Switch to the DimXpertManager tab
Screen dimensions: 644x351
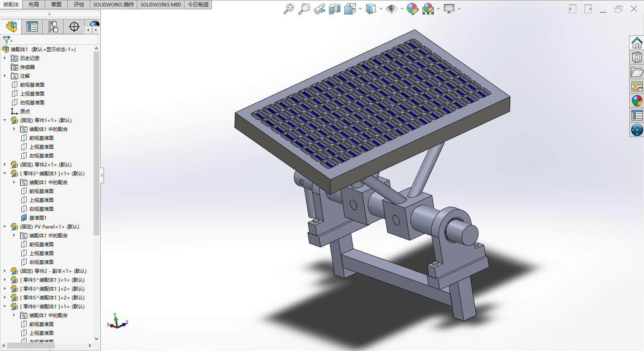coord(74,27)
